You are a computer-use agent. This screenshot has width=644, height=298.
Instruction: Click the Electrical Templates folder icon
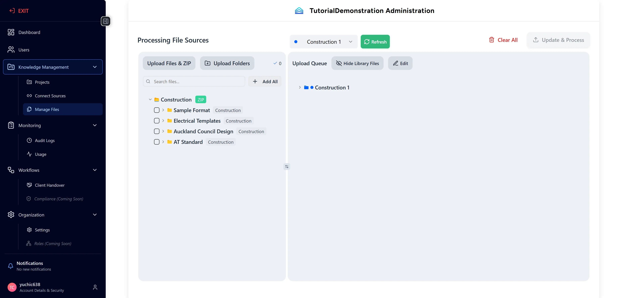pyautogui.click(x=169, y=121)
